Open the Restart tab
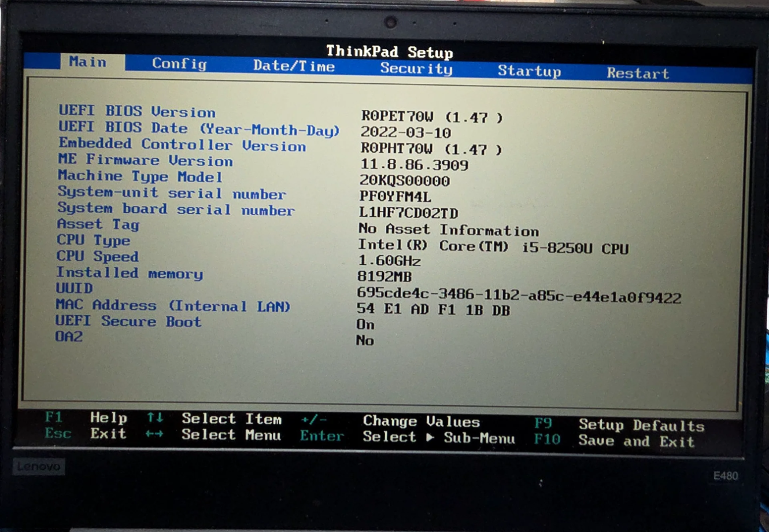Image resolution: width=769 pixels, height=532 pixels. coord(638,73)
